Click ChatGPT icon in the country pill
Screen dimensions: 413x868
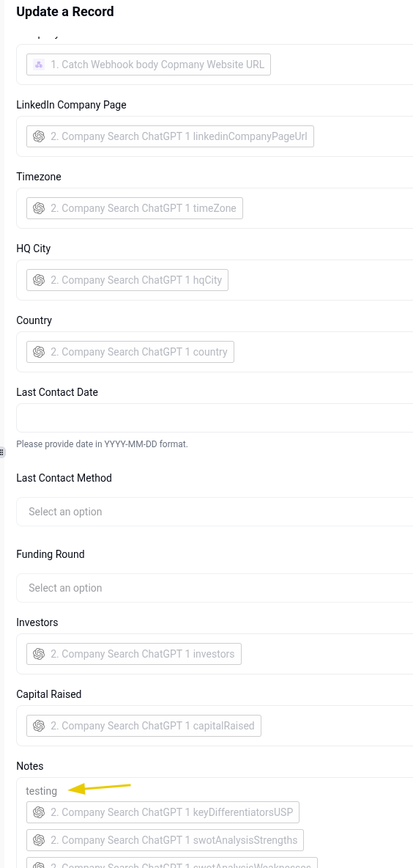click(x=39, y=351)
